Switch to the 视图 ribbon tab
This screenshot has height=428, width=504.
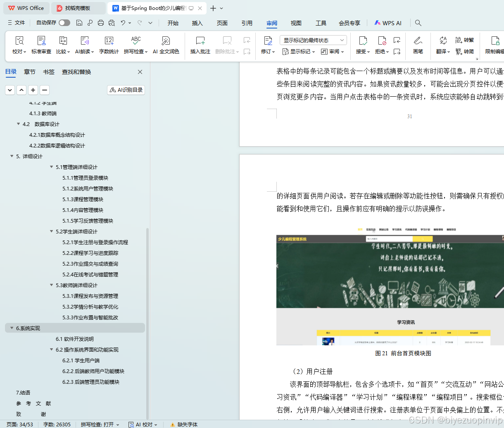(296, 23)
